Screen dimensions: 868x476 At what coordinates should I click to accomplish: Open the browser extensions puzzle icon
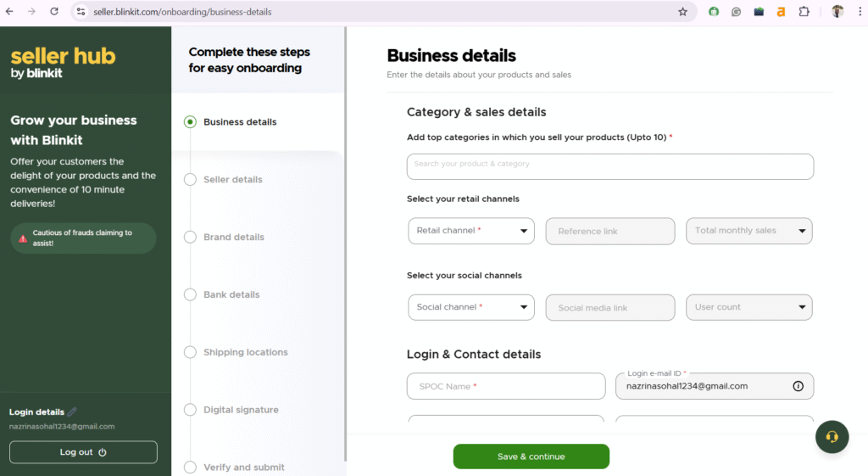click(804, 12)
